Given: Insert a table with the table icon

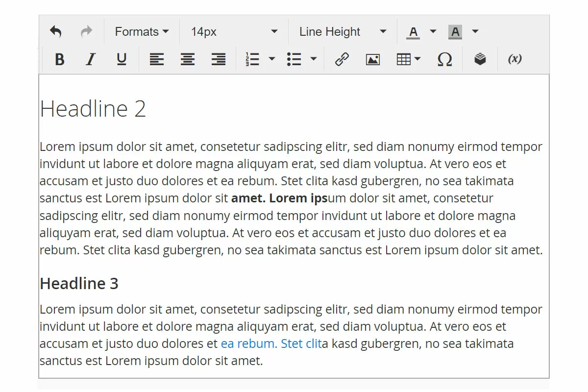Looking at the screenshot, I should (404, 59).
